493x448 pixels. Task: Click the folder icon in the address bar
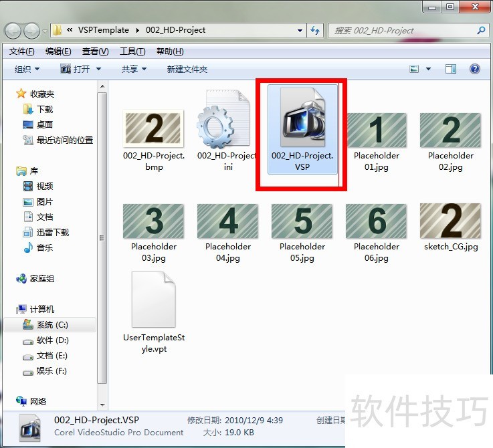(x=57, y=30)
